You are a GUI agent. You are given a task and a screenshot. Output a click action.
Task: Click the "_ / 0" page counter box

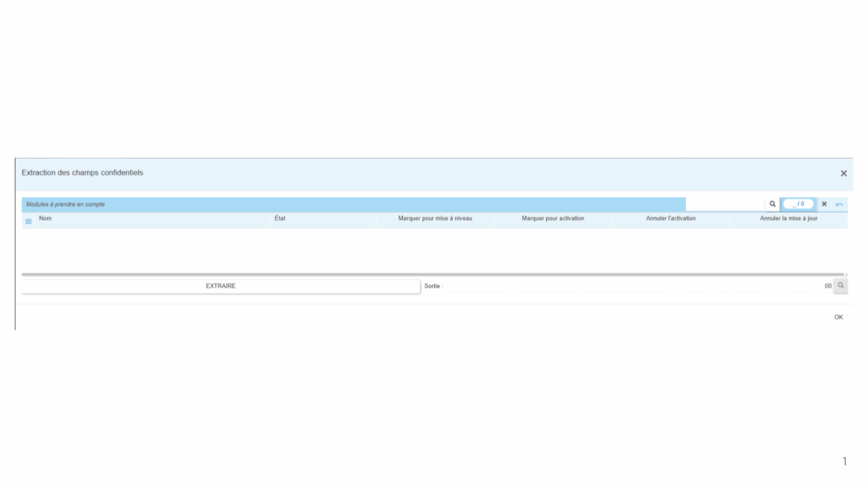coord(798,204)
